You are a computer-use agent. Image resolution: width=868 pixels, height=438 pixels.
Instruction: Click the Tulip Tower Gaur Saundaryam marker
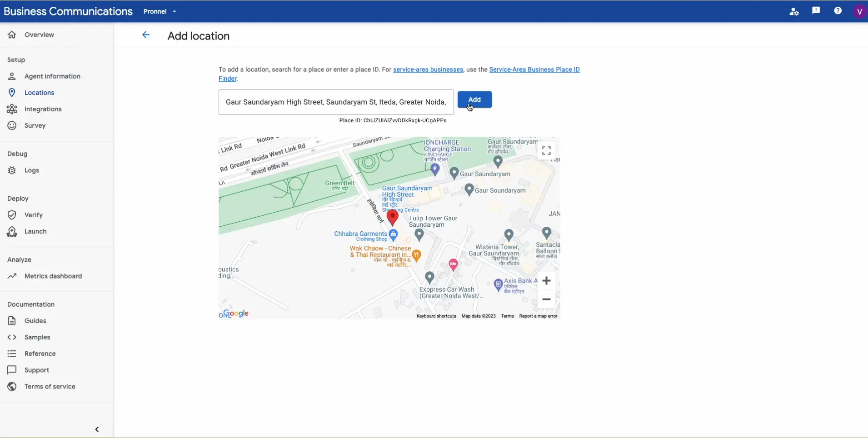419,235
